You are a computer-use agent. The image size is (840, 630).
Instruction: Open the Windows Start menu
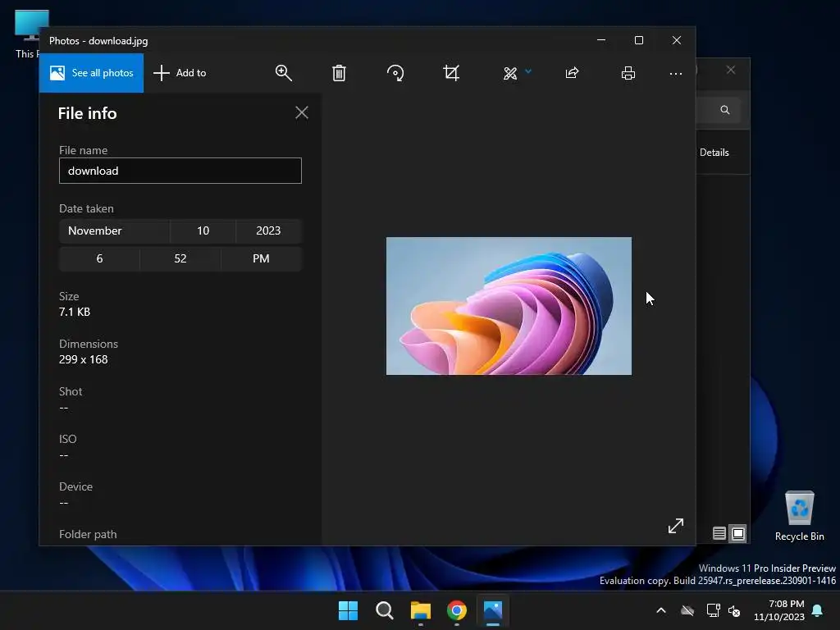point(348,610)
